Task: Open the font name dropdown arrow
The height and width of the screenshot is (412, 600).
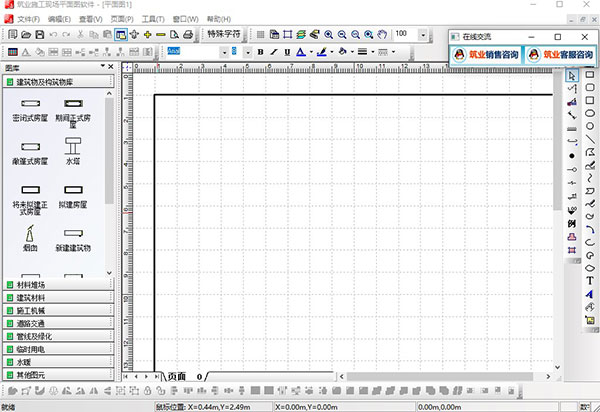Action: pyautogui.click(x=225, y=52)
